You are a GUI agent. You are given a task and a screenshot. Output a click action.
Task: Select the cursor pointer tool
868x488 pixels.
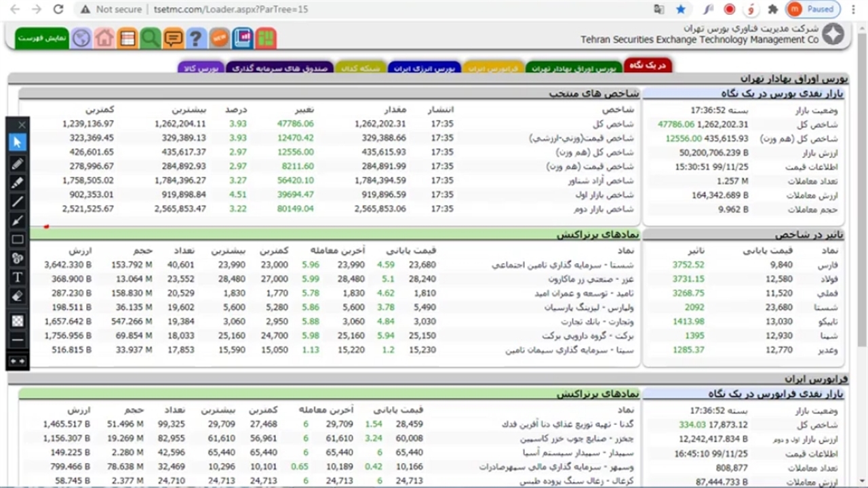[18, 142]
